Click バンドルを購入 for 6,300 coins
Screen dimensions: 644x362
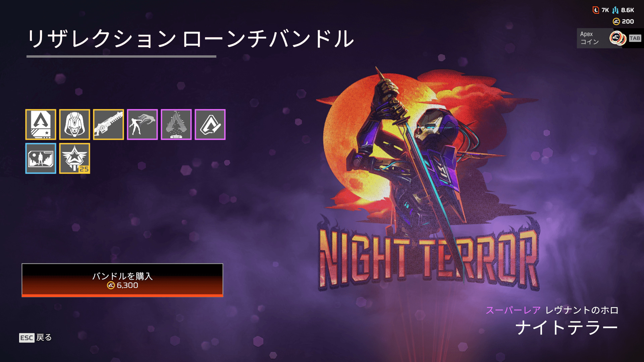pyautogui.click(x=122, y=280)
